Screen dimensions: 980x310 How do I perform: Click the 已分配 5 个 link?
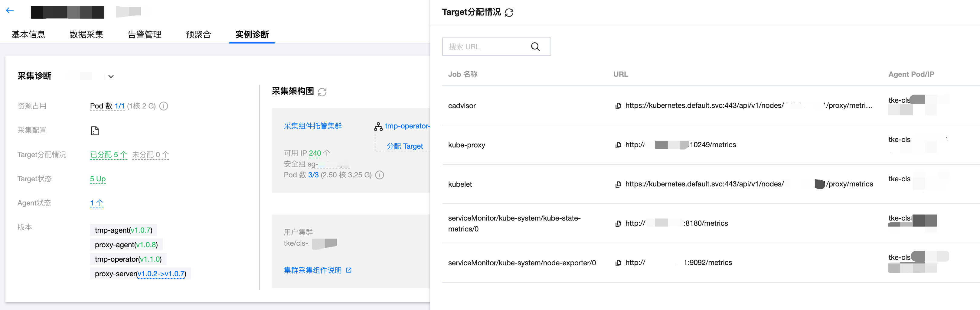[108, 155]
